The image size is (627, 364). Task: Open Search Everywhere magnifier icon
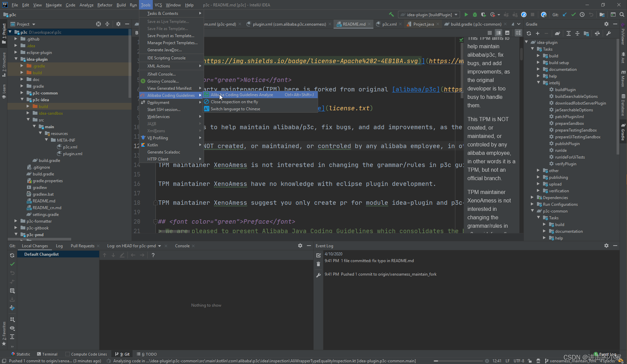click(622, 15)
